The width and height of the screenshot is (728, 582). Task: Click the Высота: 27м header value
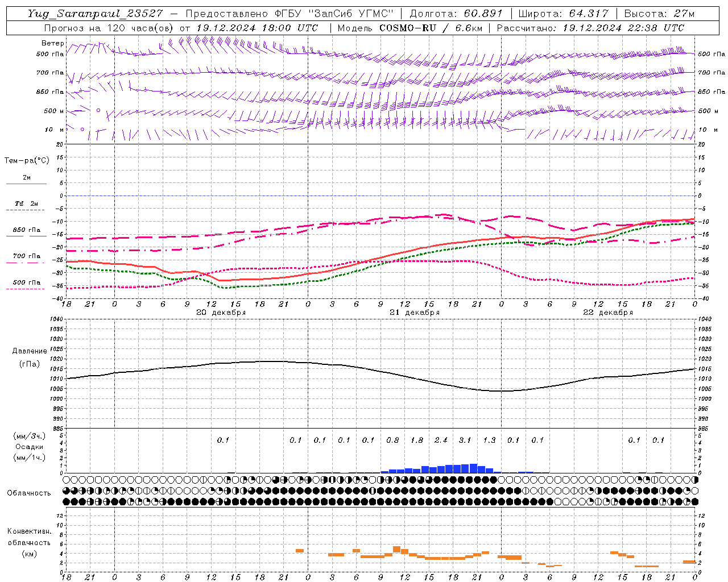[659, 14]
